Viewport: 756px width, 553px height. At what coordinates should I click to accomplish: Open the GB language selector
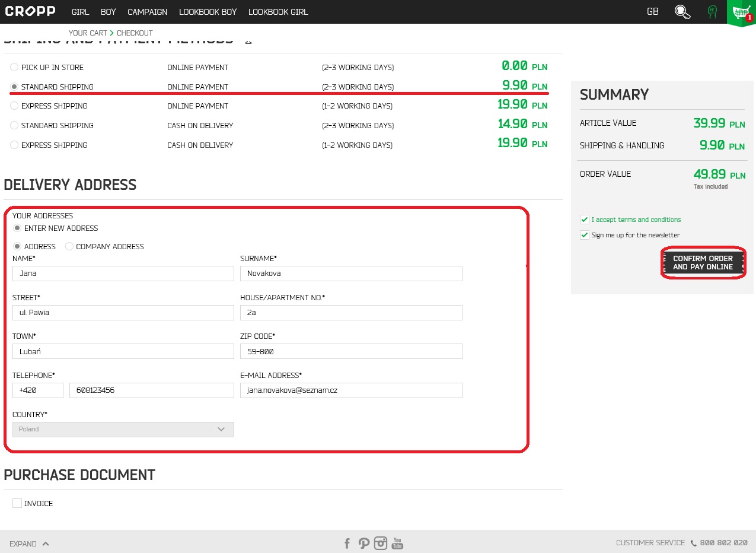pyautogui.click(x=652, y=12)
